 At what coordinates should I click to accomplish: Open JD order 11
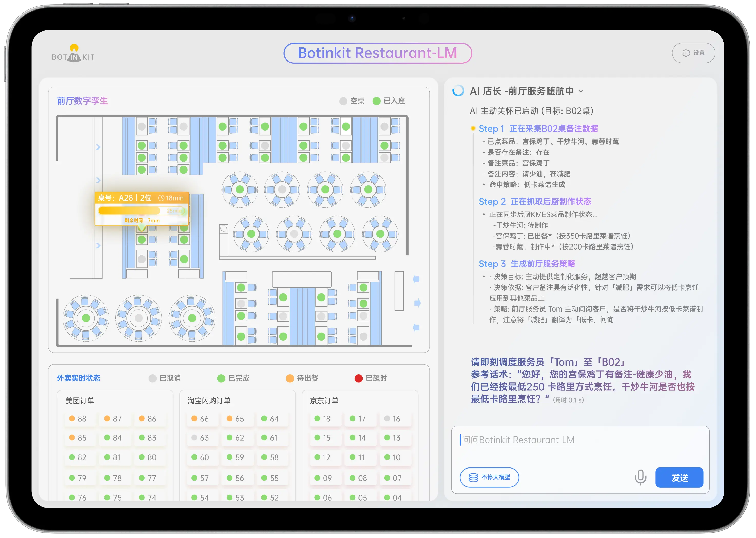pos(361,457)
